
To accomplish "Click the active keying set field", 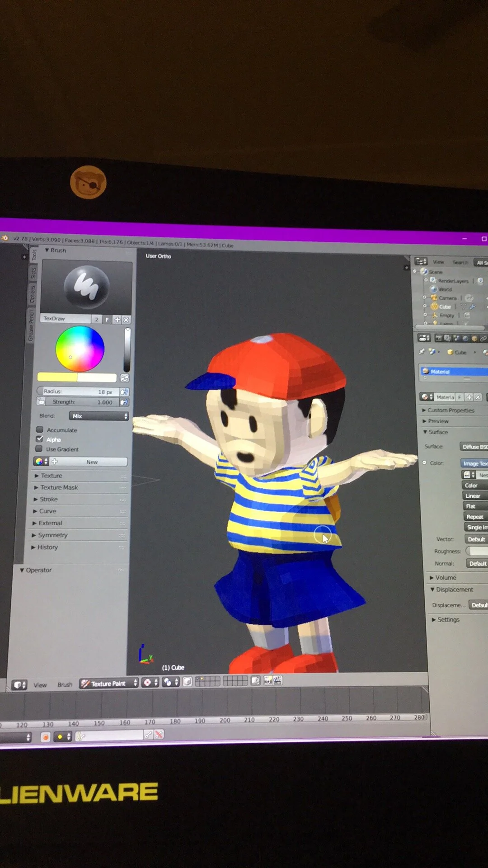I will [109, 736].
